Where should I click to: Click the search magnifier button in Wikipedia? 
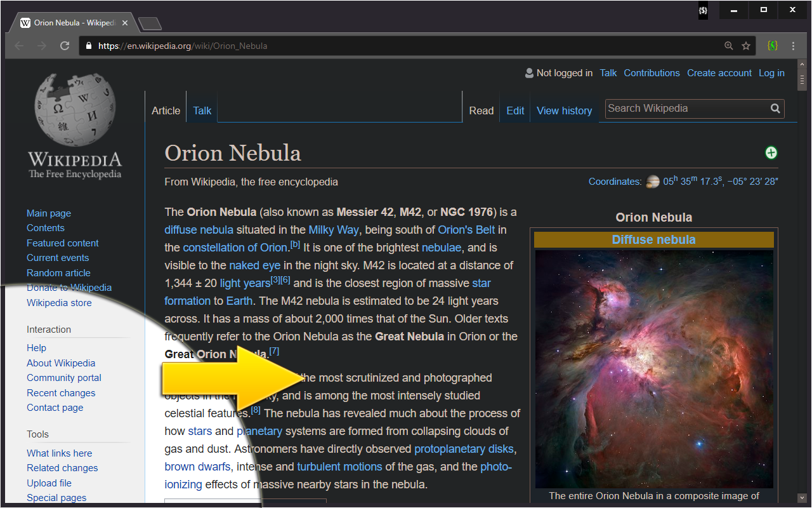click(x=775, y=109)
